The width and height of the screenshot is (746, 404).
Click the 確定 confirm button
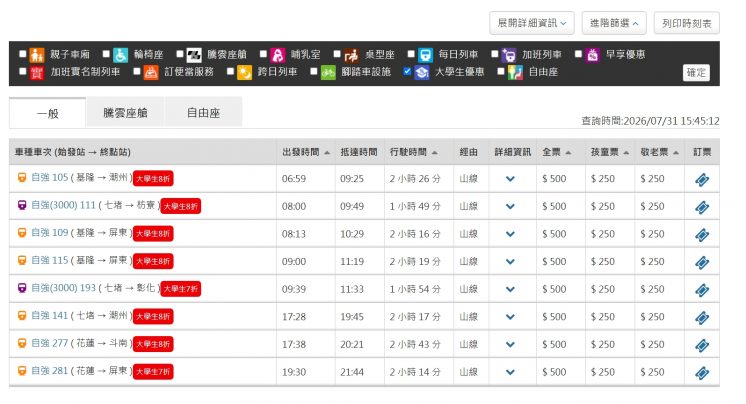point(696,73)
